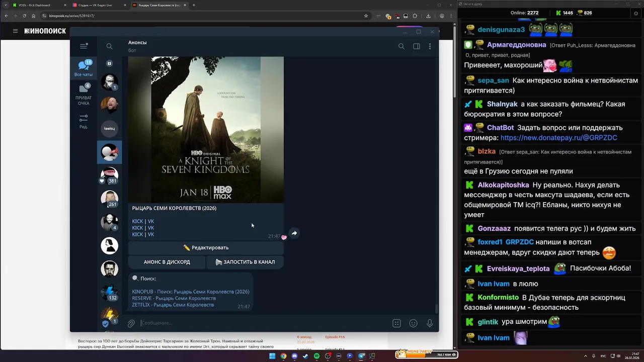Click 'АНОНС В ДИСКОРД' button
The image size is (644, 362).
[167, 262]
